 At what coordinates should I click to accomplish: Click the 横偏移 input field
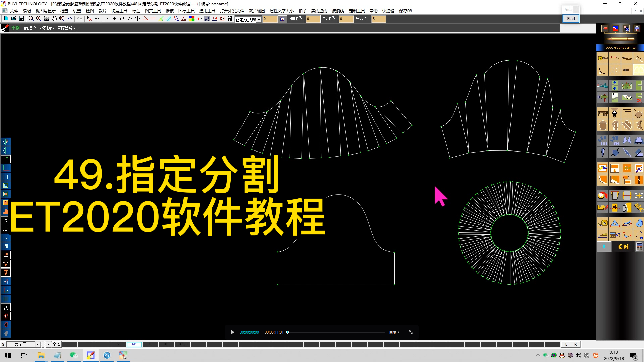point(313,19)
